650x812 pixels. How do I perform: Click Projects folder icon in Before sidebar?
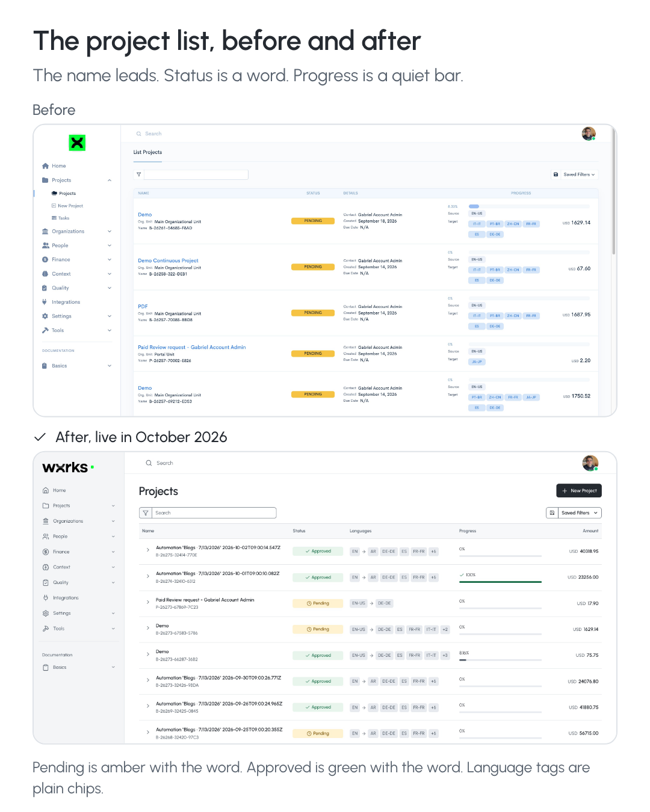pos(45,180)
